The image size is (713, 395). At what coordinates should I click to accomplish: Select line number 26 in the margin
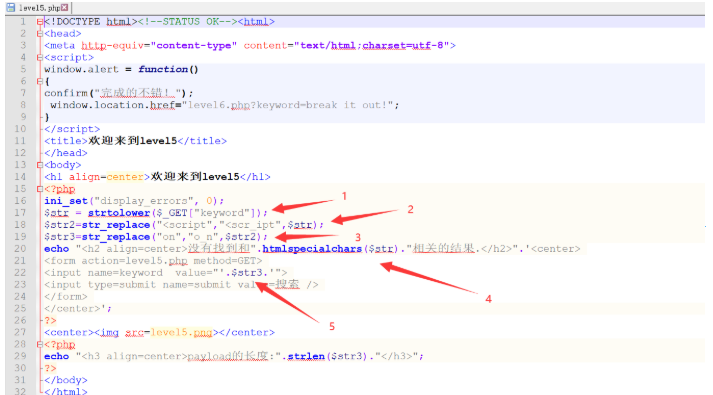20,320
